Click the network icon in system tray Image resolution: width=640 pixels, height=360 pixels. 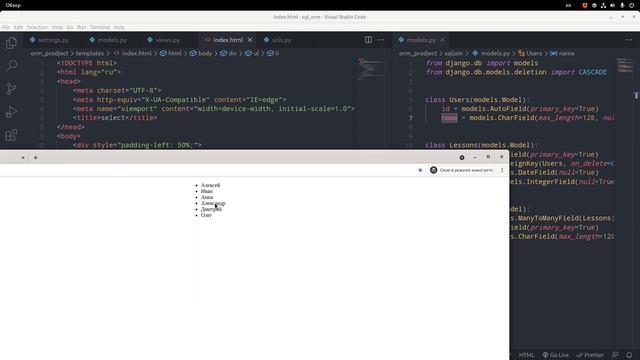pyautogui.click(x=603, y=5)
